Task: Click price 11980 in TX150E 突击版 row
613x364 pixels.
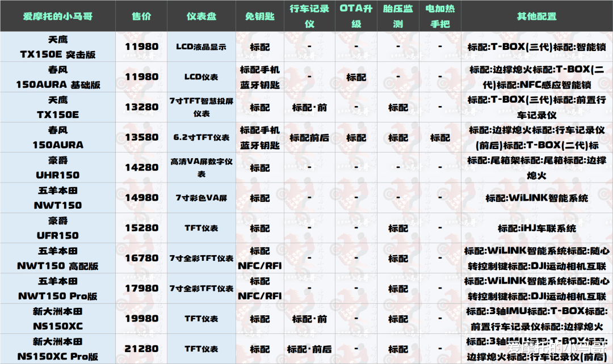Action: pos(141,47)
